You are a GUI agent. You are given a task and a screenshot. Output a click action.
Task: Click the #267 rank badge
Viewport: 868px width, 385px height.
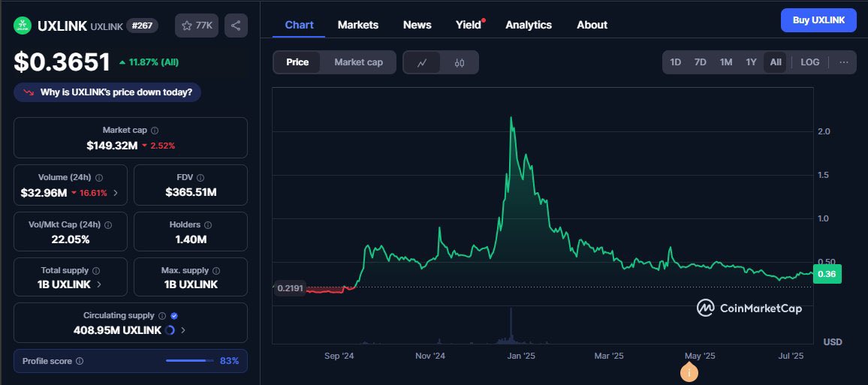(x=142, y=26)
